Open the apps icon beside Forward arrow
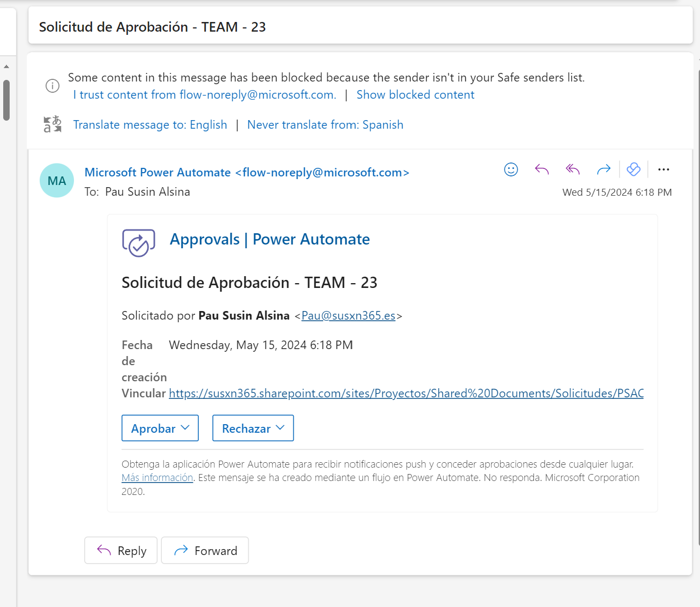The height and width of the screenshot is (607, 700). point(634,170)
